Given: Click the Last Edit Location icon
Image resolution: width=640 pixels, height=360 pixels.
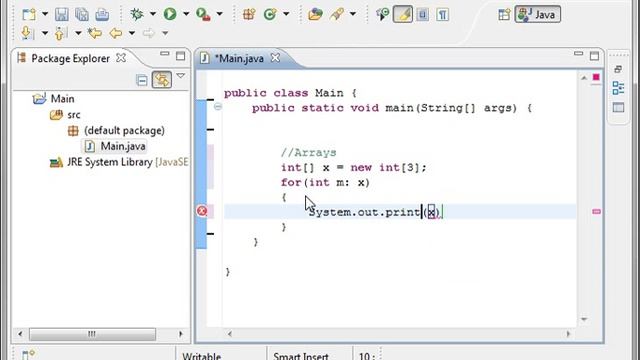Looking at the screenshot, I should pos(95,33).
